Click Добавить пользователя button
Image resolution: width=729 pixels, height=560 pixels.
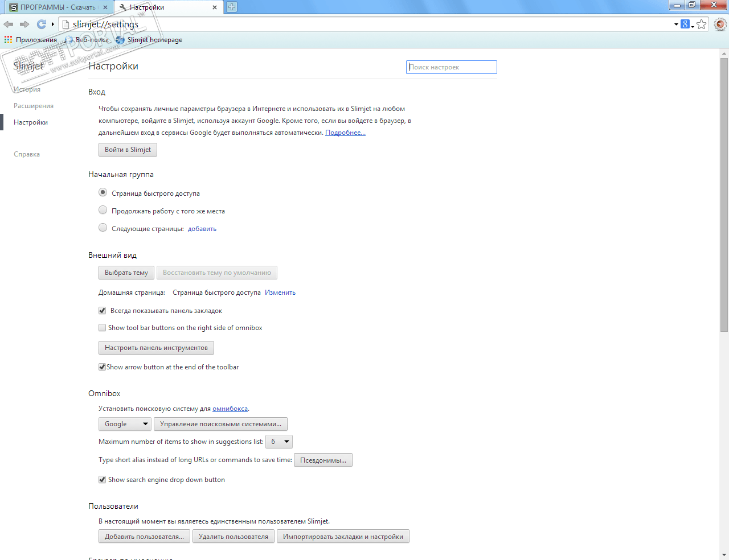click(x=144, y=537)
